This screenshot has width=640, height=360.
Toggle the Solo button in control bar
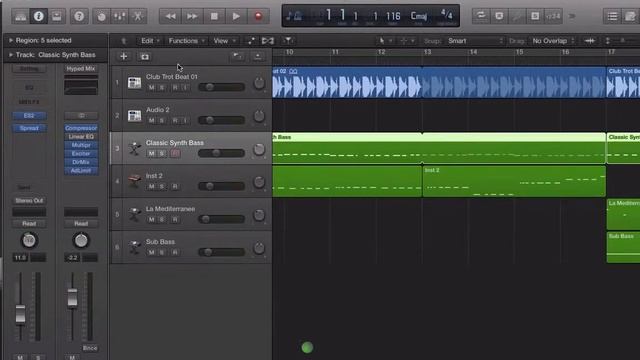pyautogui.click(x=535, y=16)
